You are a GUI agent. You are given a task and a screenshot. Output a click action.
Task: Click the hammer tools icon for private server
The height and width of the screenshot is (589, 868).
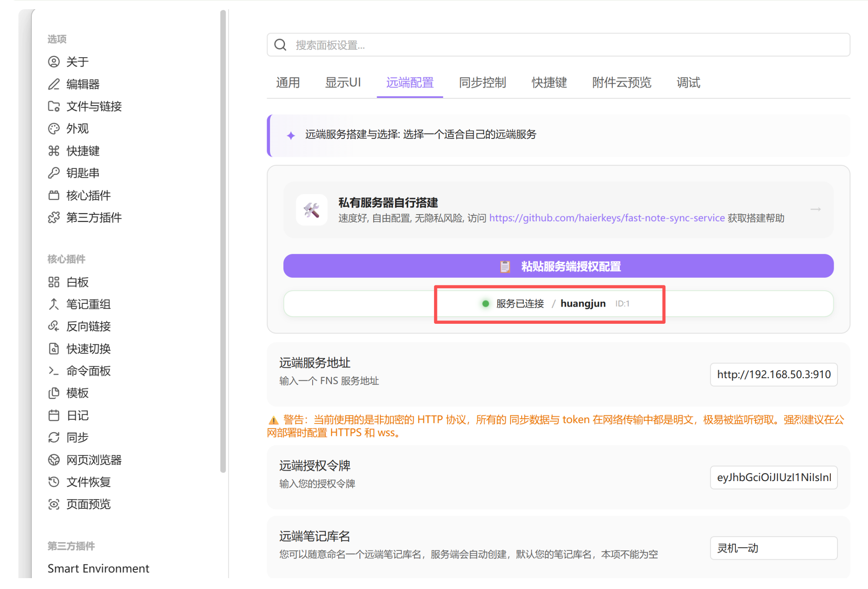312,210
